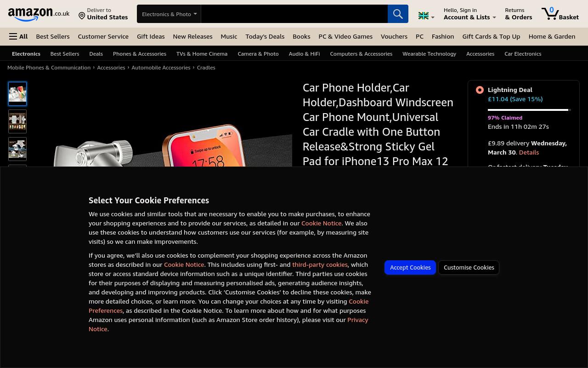The image size is (588, 368).
Task: Click the Car Phone Holder product title
Action: tap(378, 124)
